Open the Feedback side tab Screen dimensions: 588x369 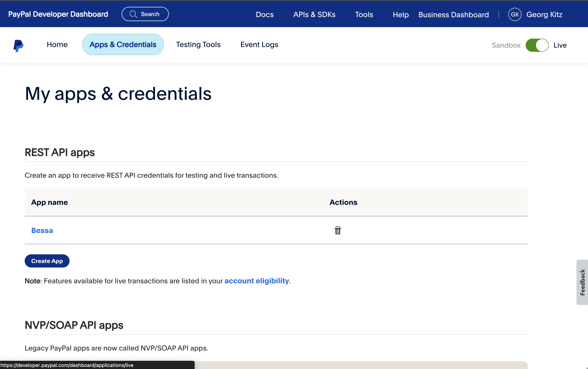coord(582,282)
